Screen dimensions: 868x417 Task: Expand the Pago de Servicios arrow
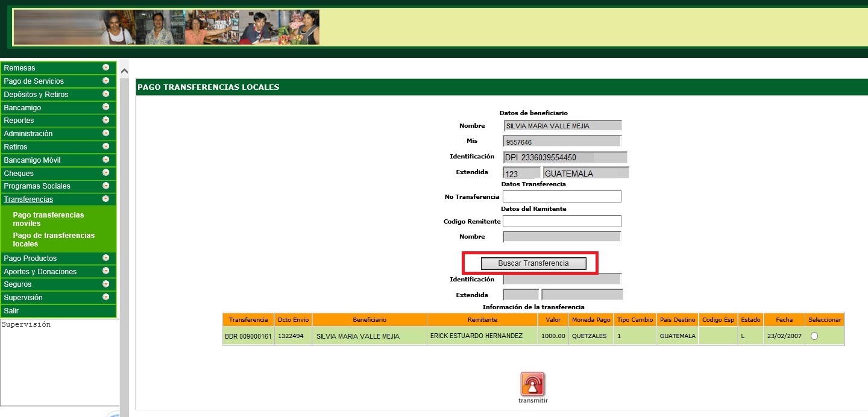point(106,81)
